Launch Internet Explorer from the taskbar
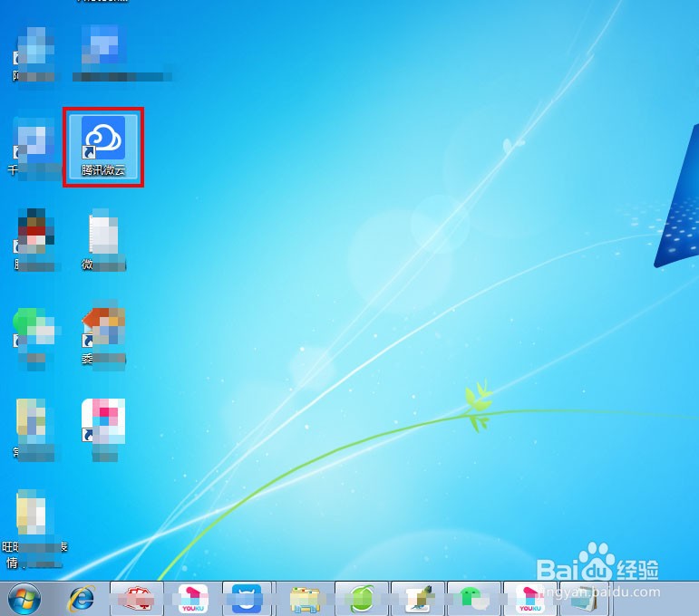 [81, 598]
